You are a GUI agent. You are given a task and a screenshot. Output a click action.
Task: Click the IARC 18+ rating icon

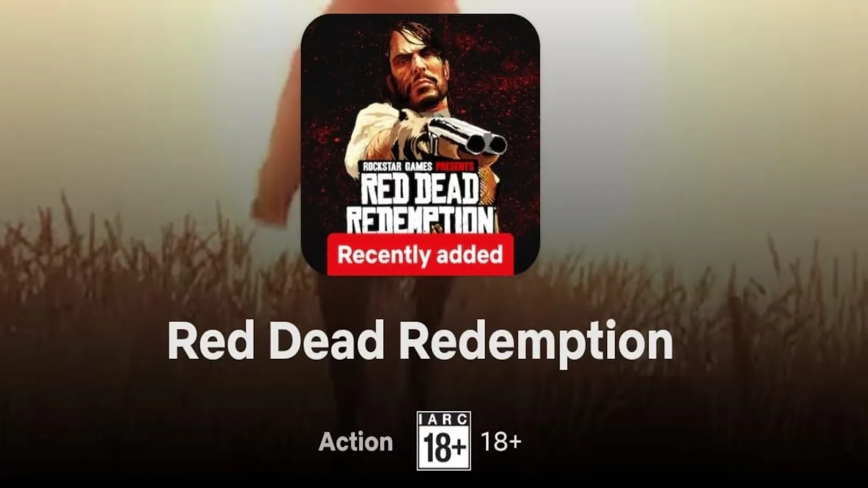click(x=444, y=441)
